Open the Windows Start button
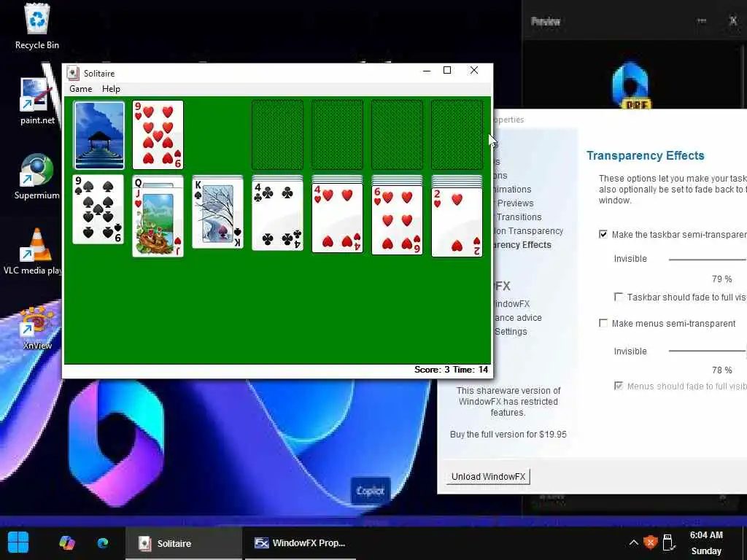 [18, 542]
